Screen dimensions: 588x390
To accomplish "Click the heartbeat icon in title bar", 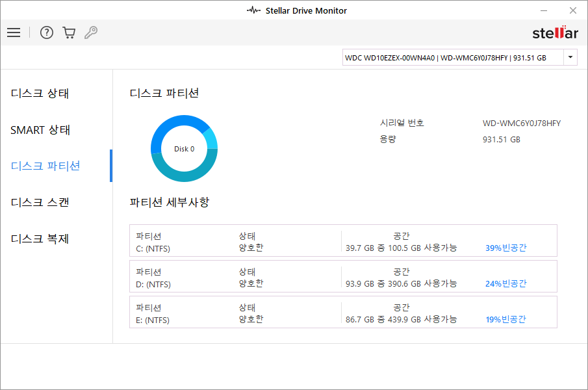I will tap(254, 10).
